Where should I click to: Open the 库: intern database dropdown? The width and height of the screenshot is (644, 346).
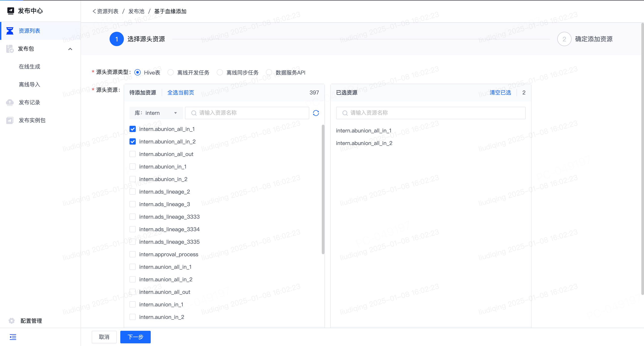[156, 113]
